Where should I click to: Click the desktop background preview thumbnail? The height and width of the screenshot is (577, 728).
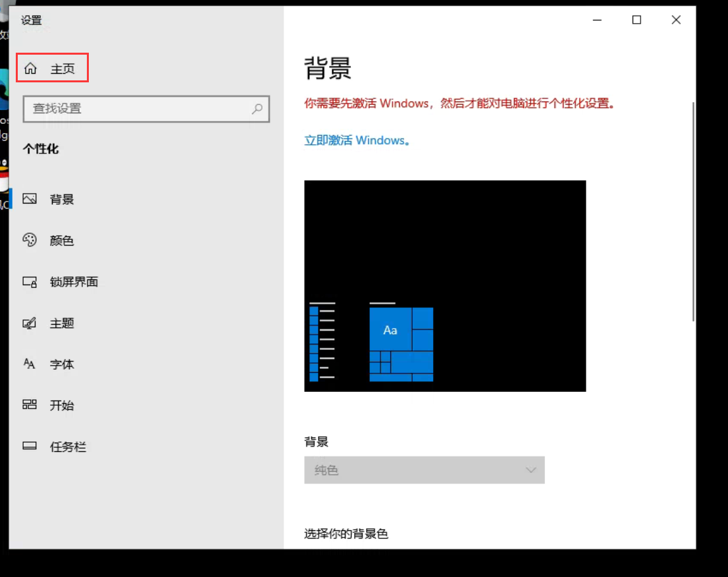[445, 286]
